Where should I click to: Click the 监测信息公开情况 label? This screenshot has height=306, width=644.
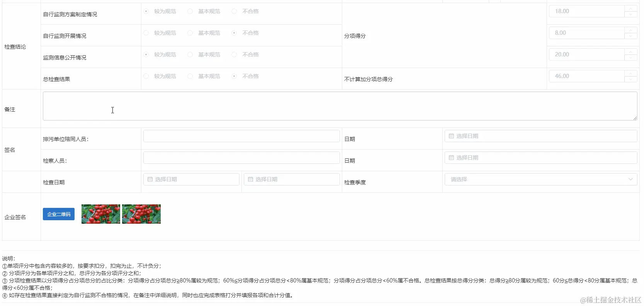[x=65, y=58]
